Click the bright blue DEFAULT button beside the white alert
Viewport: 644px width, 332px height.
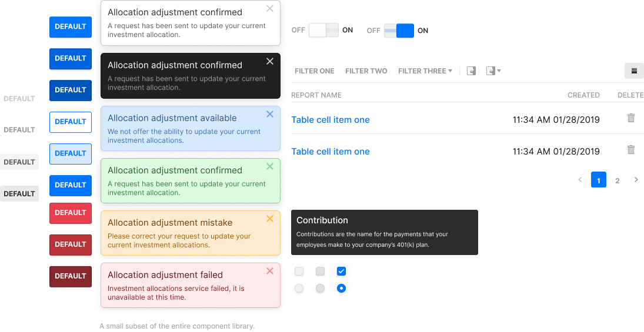(71, 26)
